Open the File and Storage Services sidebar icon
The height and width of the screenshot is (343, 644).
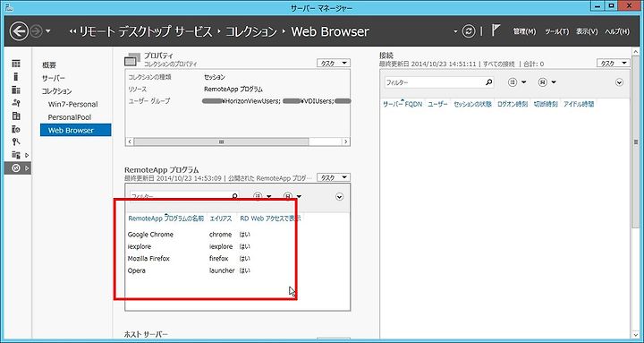(x=16, y=155)
